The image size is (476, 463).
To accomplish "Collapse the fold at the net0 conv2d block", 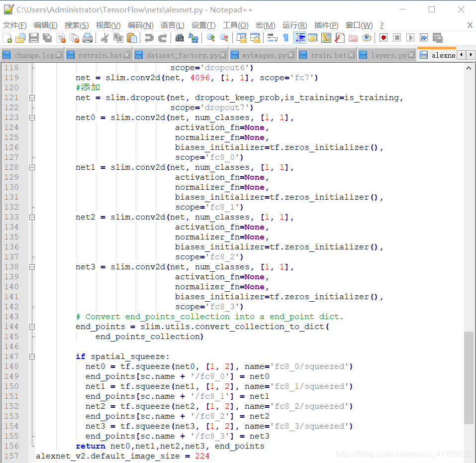I will click(x=32, y=117).
